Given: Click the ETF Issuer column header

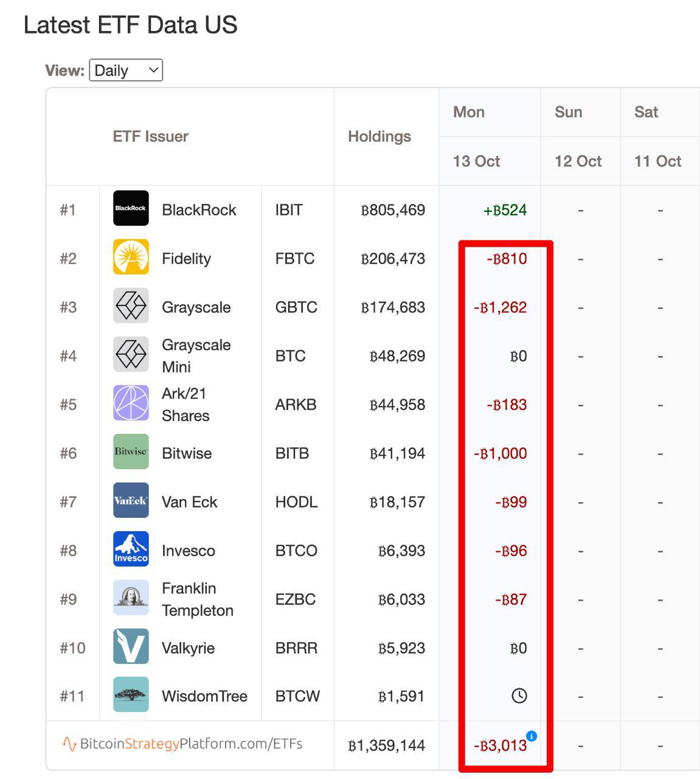Looking at the screenshot, I should click(150, 136).
